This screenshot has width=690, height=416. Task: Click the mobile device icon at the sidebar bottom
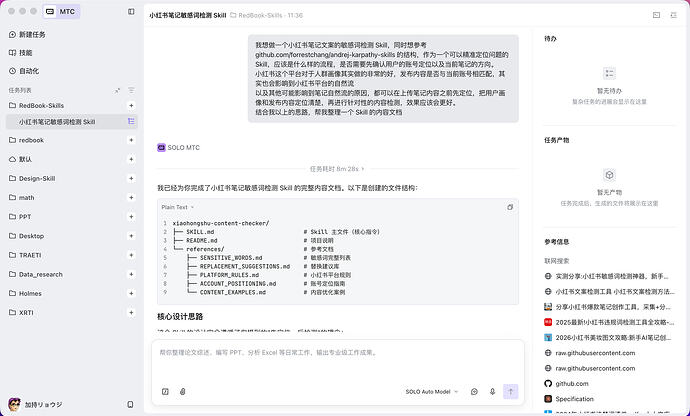tap(130, 404)
